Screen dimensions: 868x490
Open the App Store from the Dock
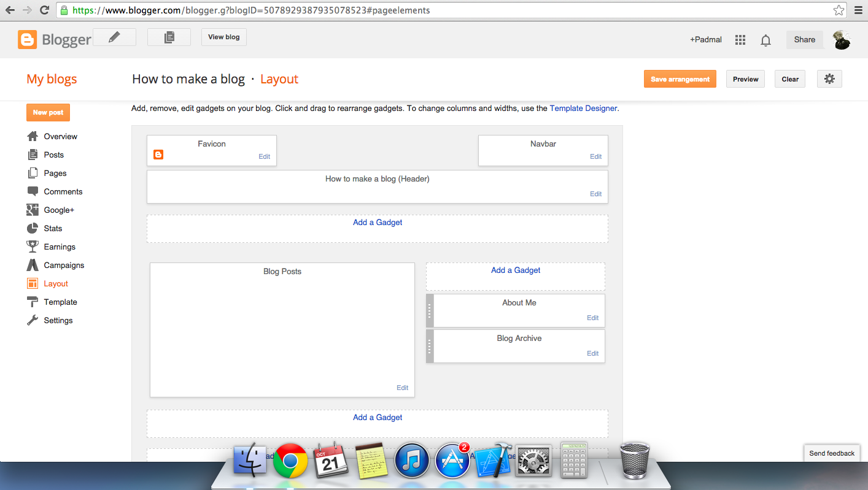click(x=452, y=461)
